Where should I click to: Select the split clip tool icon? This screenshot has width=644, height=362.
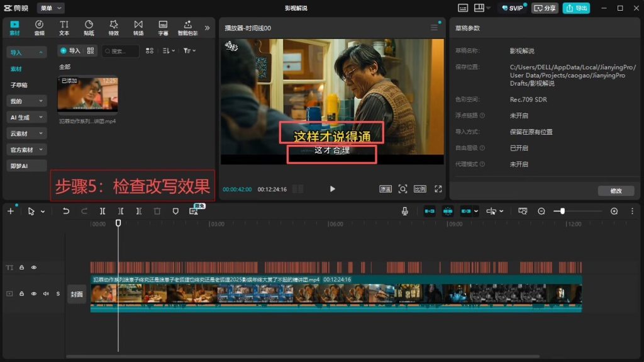103,211
